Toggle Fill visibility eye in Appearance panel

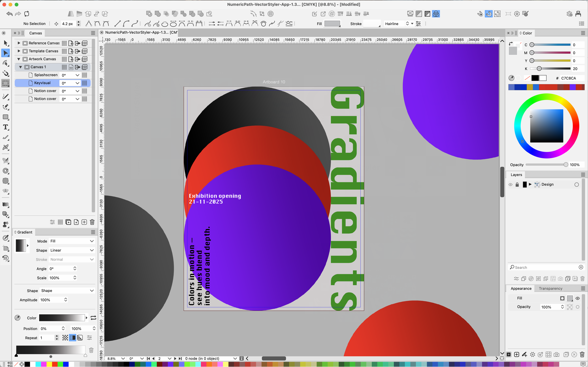pos(578,298)
